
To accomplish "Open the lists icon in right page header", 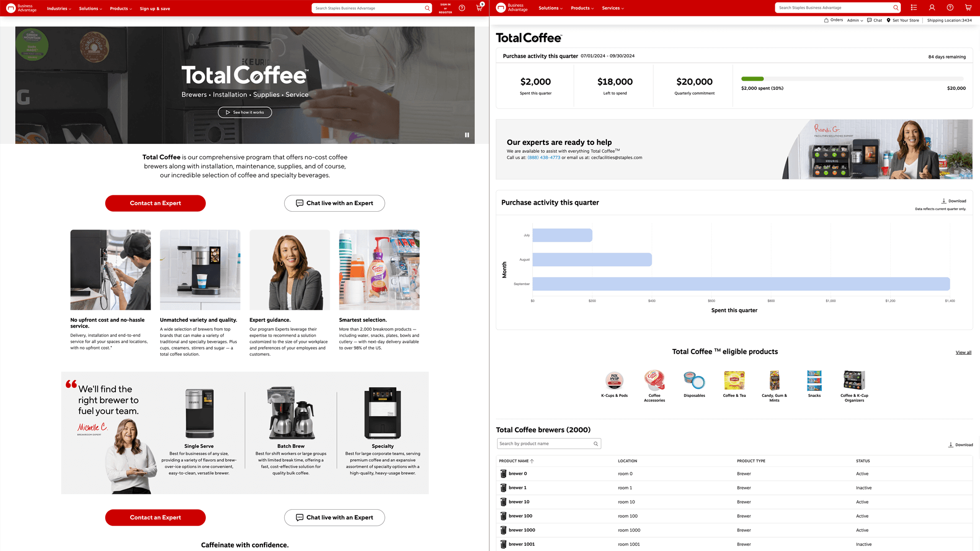I will 914,8.
